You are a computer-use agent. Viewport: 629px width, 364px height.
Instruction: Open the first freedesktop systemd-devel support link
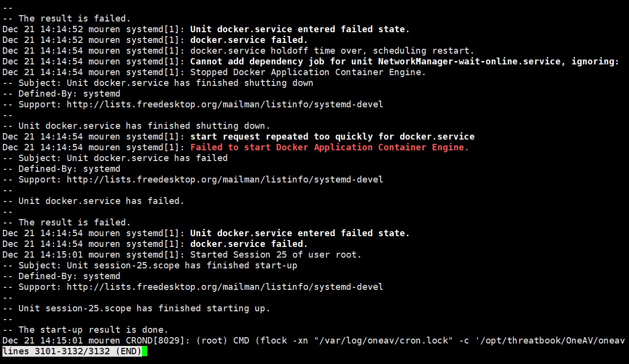225,104
